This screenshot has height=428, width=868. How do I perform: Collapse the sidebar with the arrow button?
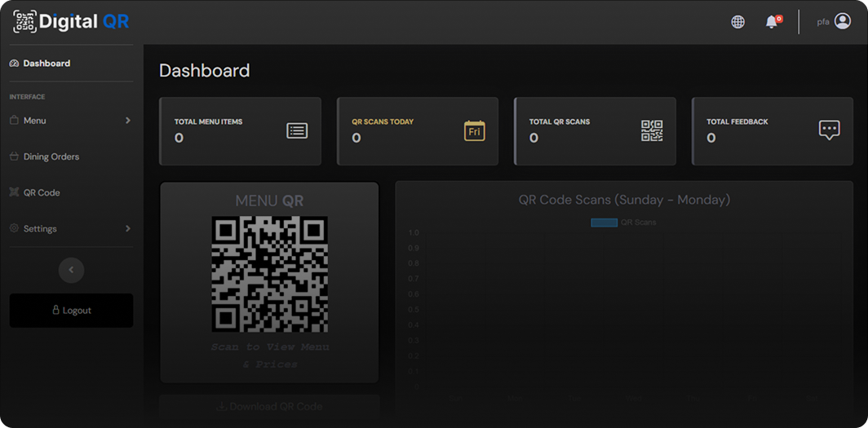(71, 270)
